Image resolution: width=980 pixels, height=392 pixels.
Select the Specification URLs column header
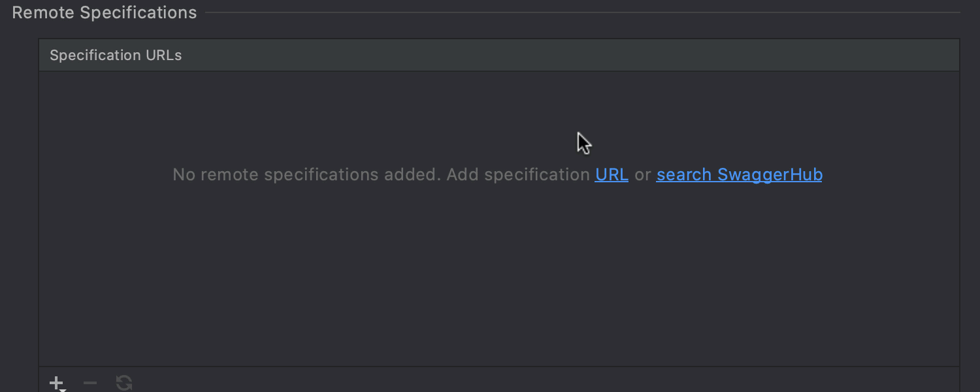(499, 56)
